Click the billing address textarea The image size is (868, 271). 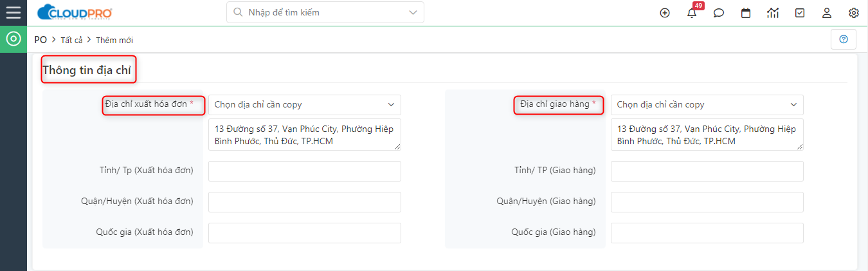[305, 135]
